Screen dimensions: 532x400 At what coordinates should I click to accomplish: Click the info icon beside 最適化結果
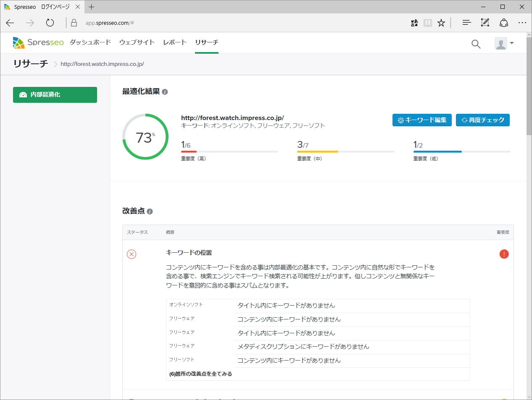point(164,92)
